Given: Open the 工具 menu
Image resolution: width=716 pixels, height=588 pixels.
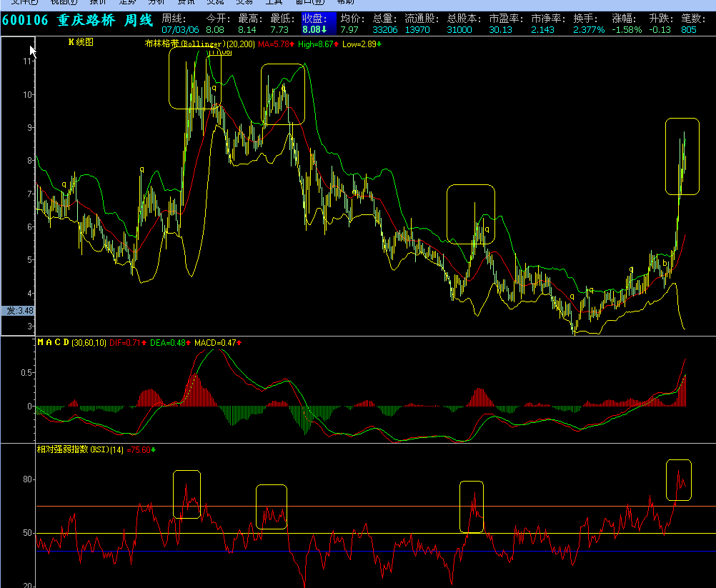Looking at the screenshot, I should click(274, 2).
